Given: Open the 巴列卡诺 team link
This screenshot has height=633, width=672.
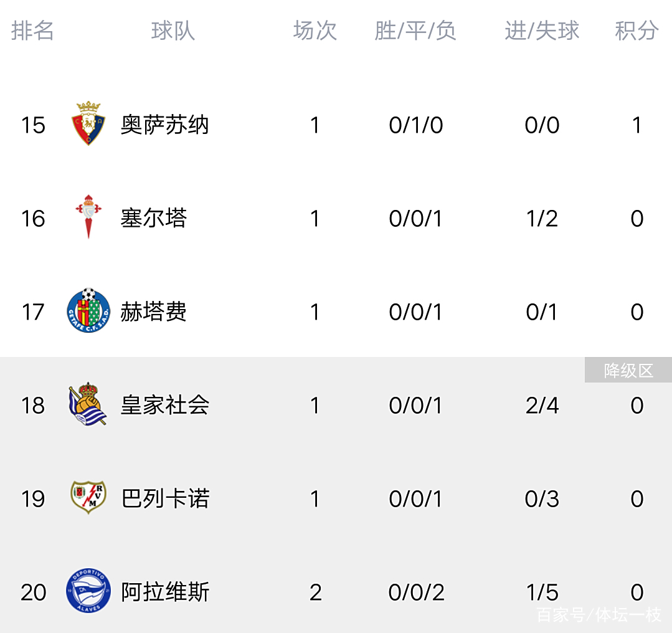Looking at the screenshot, I should pos(165,499).
